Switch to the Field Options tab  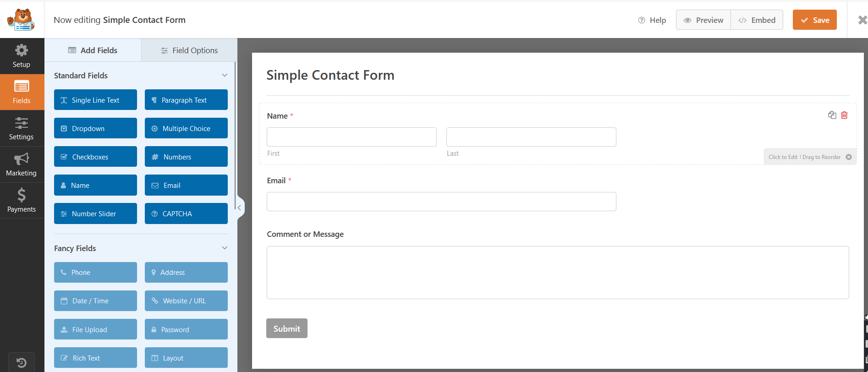189,50
